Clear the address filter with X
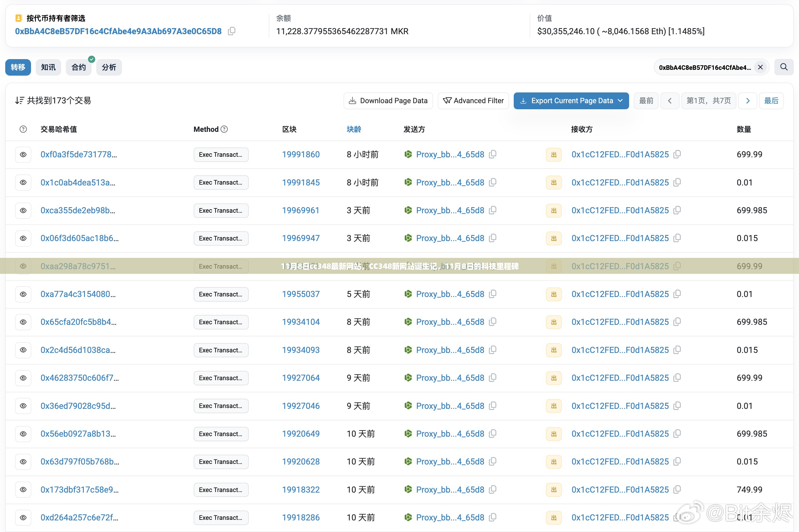This screenshot has height=532, width=799. click(x=760, y=67)
